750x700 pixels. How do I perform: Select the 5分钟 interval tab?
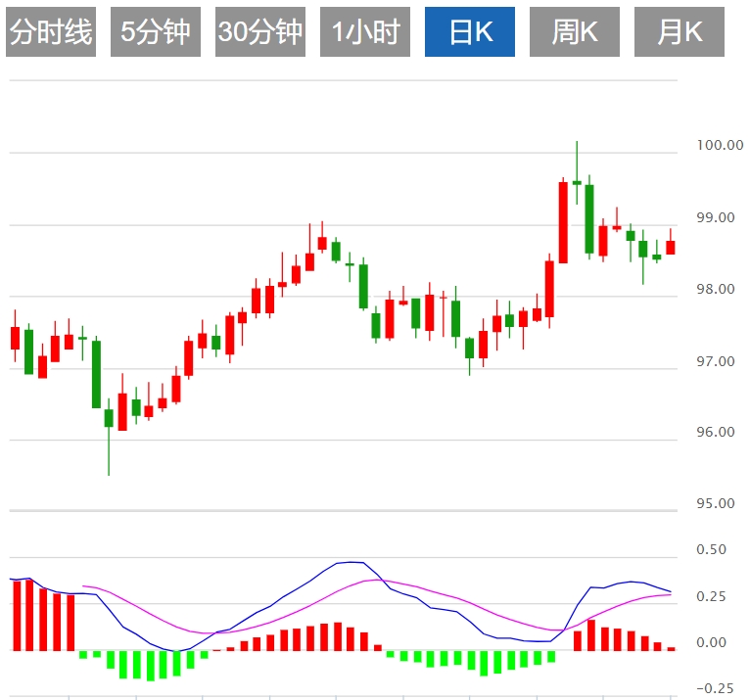coord(156,31)
